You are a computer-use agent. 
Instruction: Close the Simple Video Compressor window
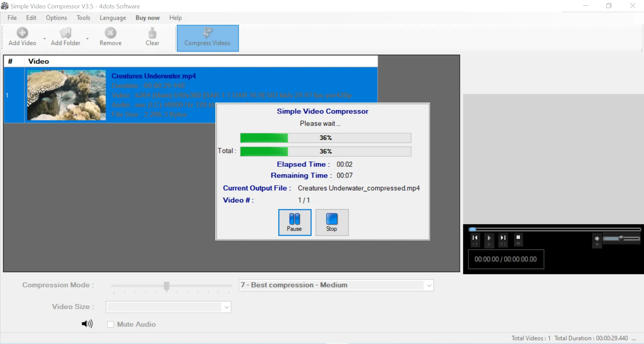pyautogui.click(x=633, y=6)
